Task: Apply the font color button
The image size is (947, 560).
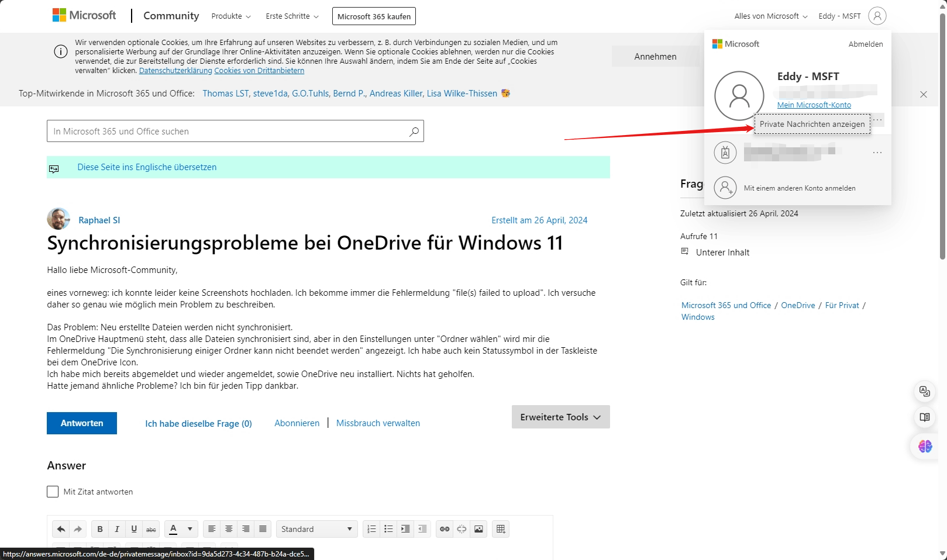Action: pos(173,529)
